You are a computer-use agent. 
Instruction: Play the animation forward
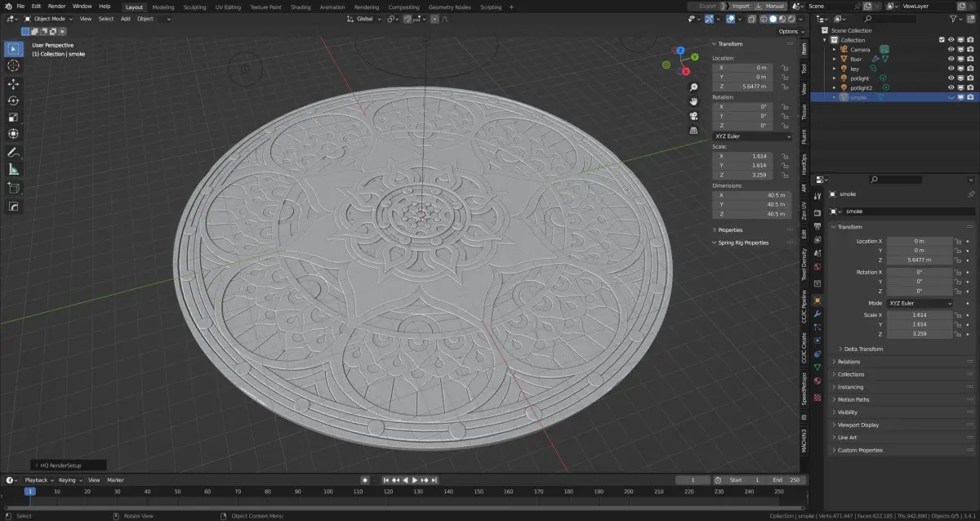coord(415,480)
